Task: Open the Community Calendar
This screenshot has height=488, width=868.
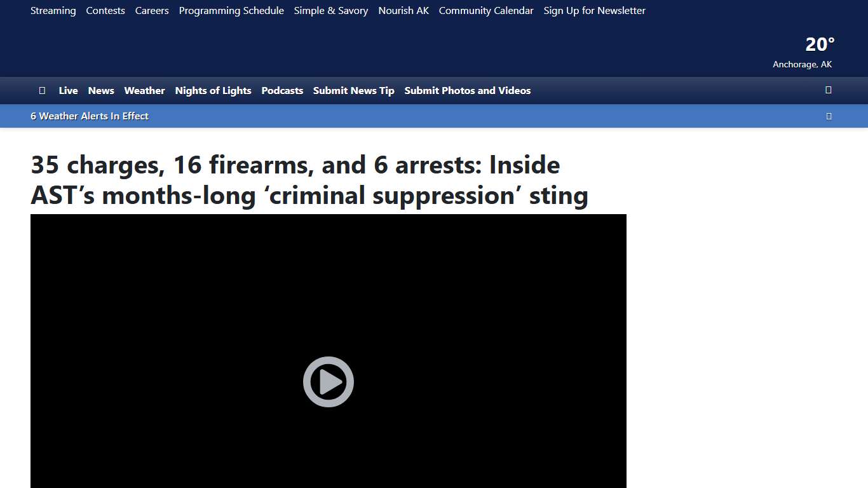Action: (486, 10)
